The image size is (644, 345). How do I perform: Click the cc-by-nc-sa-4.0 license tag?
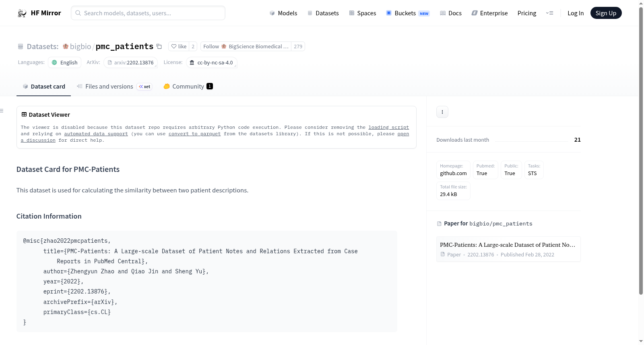click(x=212, y=62)
